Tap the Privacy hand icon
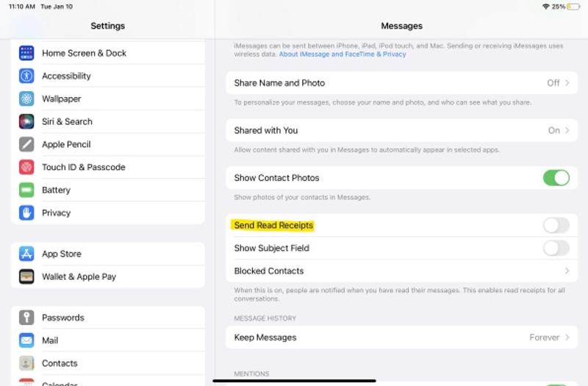Viewport: 588px width, 386px height. pyautogui.click(x=26, y=213)
